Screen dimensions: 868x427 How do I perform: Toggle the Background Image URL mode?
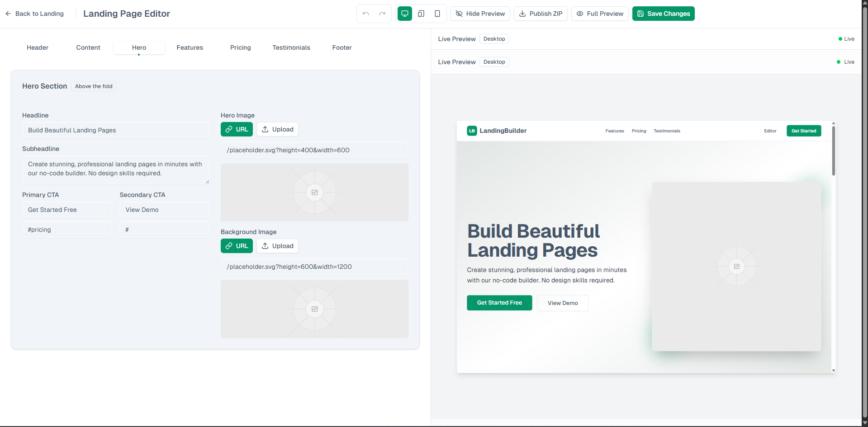point(236,246)
